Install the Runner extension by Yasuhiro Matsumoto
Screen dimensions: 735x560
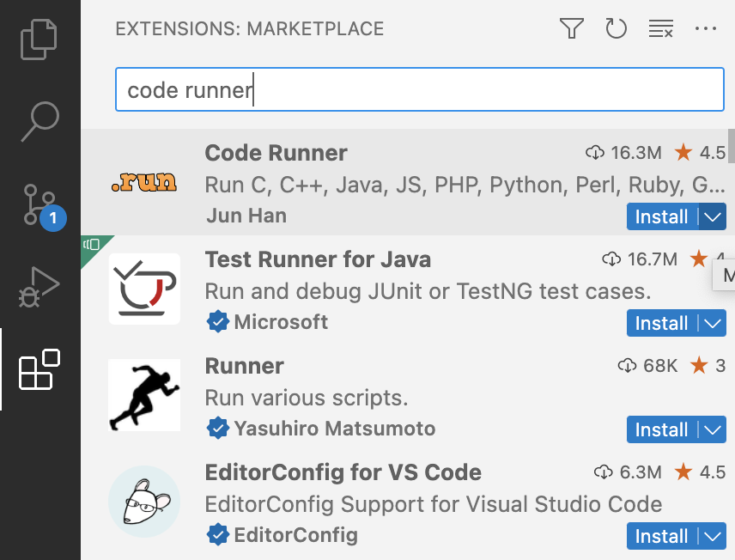tap(661, 430)
